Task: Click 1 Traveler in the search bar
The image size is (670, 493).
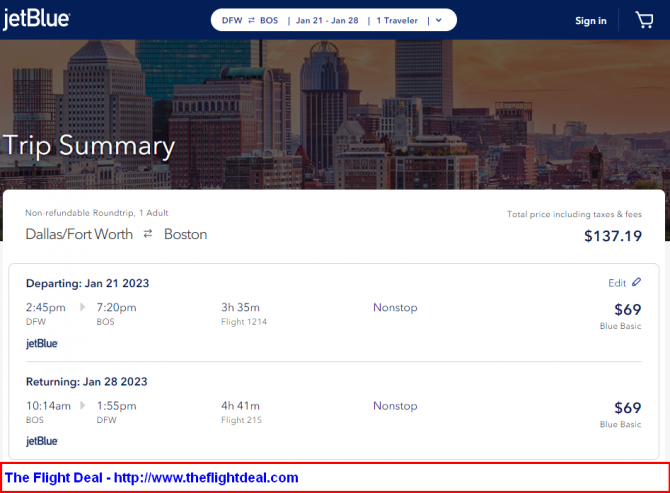Action: pos(397,21)
